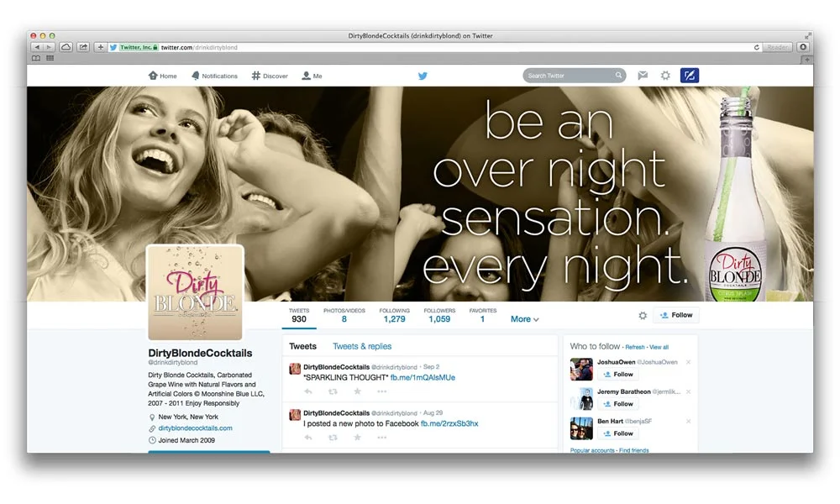Screen dimensions: 840x504
Task: Open the Dirty Blonde profile picture
Action: pyautogui.click(x=195, y=292)
